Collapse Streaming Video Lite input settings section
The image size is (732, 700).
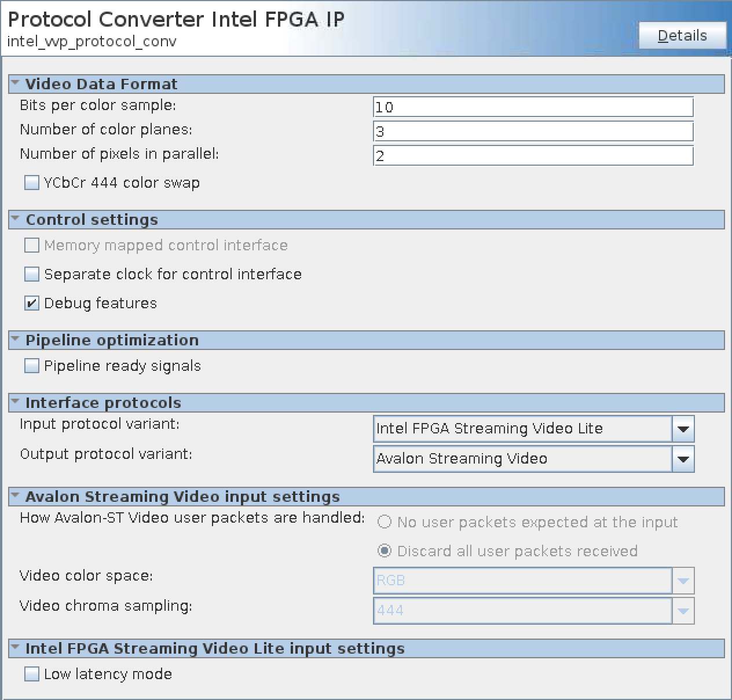(16, 648)
